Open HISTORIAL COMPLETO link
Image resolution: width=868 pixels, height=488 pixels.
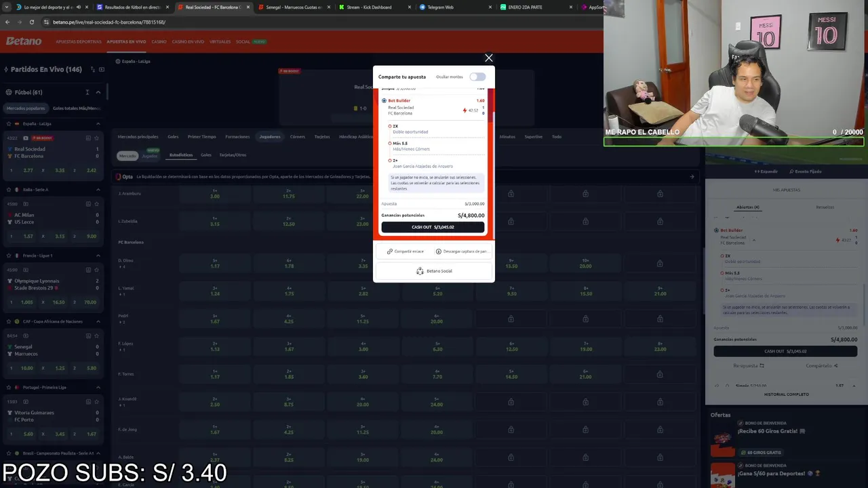[787, 394]
